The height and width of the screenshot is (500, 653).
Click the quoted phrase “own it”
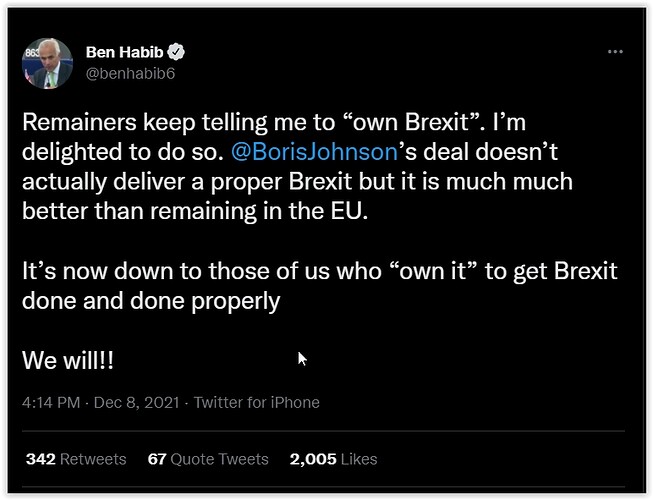pos(434,271)
